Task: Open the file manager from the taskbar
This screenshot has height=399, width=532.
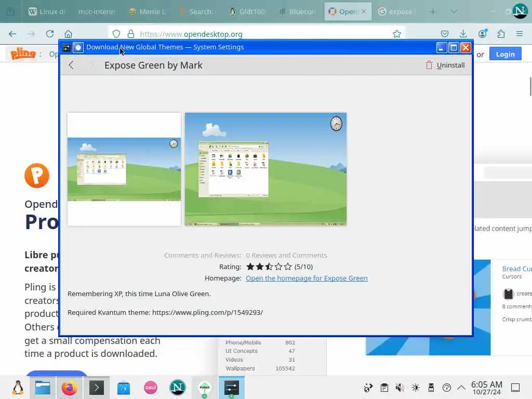Action: [x=43, y=388]
